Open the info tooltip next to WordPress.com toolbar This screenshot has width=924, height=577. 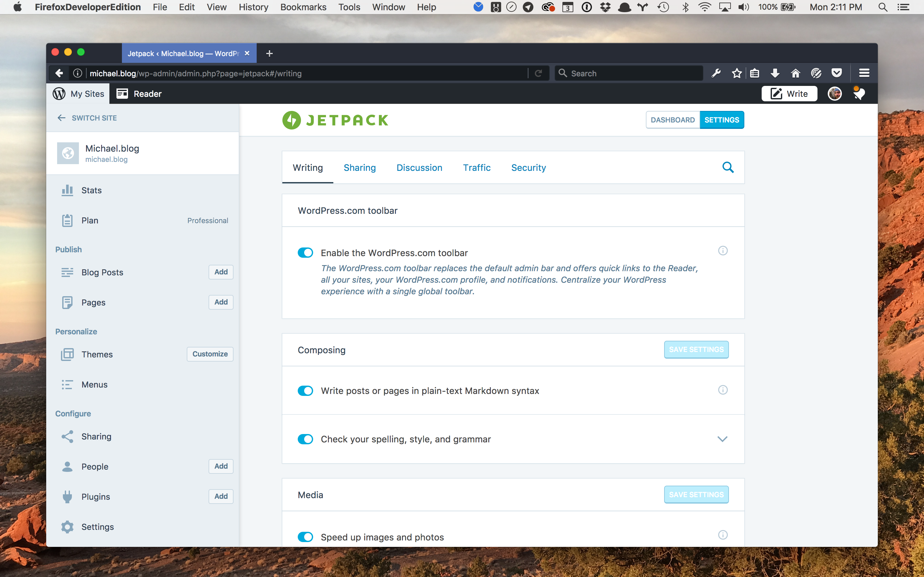click(723, 251)
